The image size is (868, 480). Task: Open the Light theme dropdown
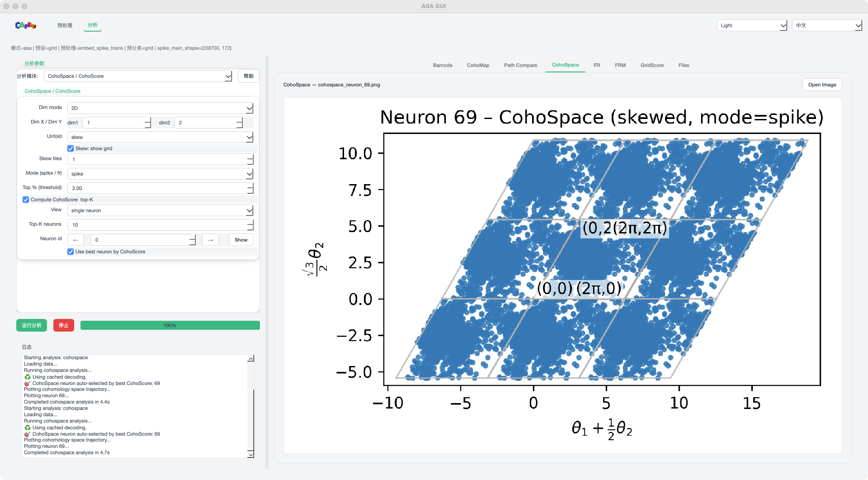pyautogui.click(x=752, y=25)
